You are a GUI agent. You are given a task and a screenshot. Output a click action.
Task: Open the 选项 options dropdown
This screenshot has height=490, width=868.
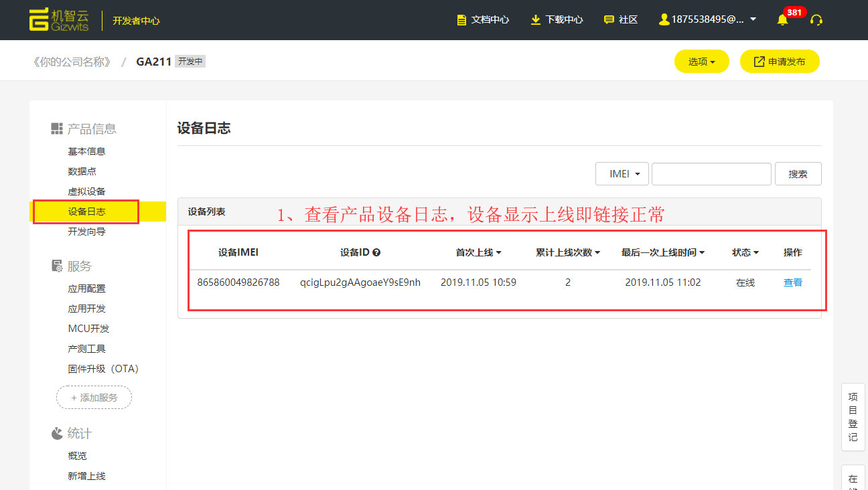pos(701,62)
